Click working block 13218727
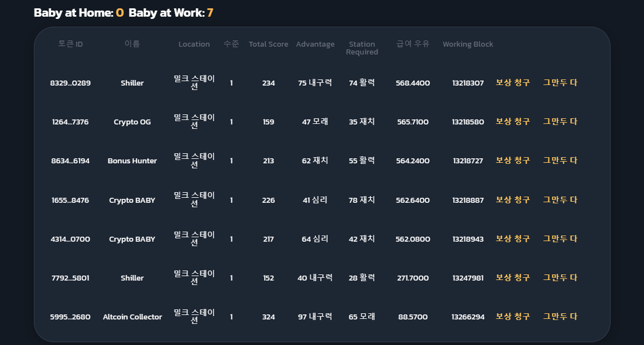This screenshot has width=644, height=345. point(468,161)
